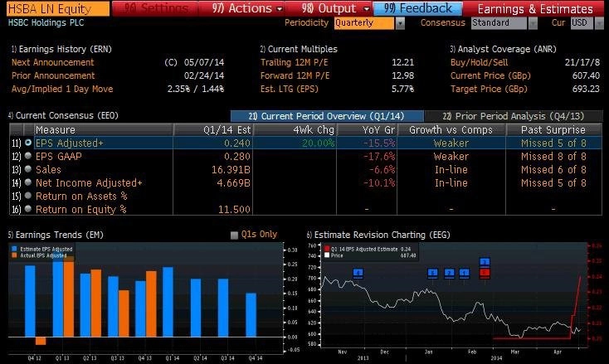Click the orange negative bar for Q4 12
This screenshot has height=364, width=609.
41,341
